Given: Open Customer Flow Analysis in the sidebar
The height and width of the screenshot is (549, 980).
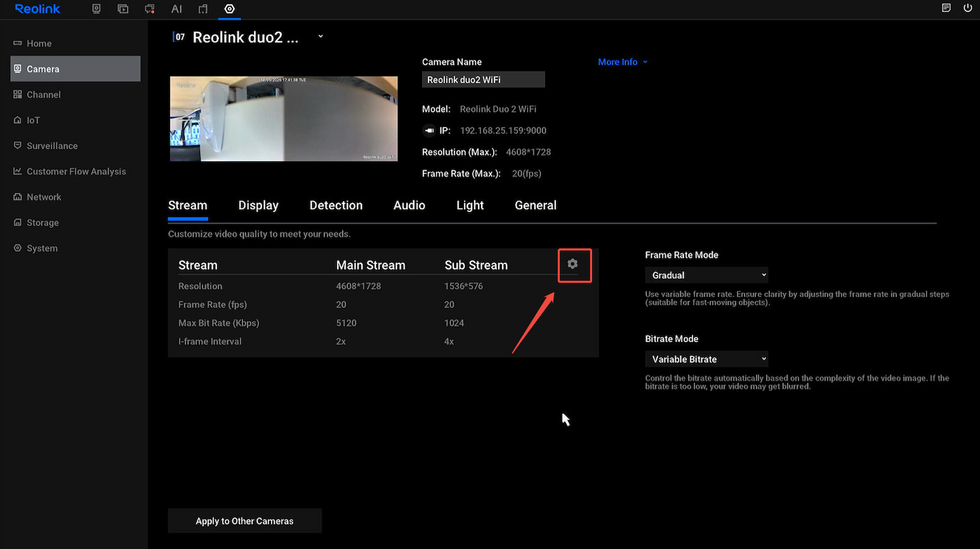Looking at the screenshot, I should click(76, 171).
